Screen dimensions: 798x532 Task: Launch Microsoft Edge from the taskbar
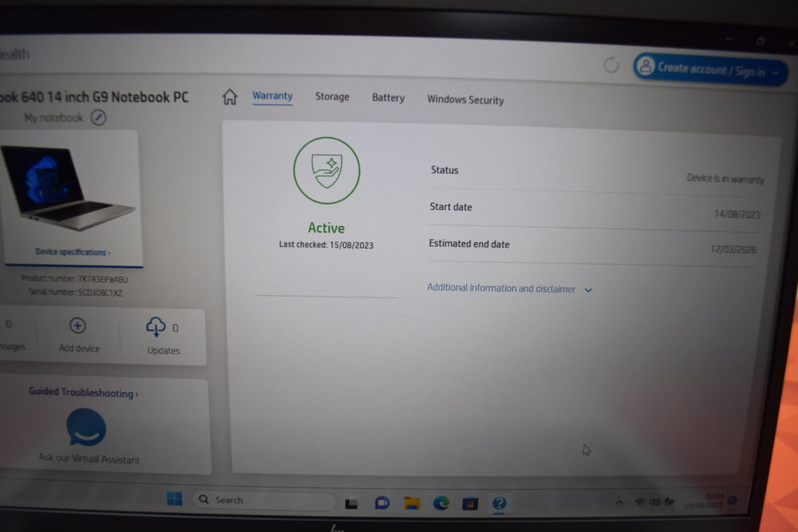click(x=441, y=503)
